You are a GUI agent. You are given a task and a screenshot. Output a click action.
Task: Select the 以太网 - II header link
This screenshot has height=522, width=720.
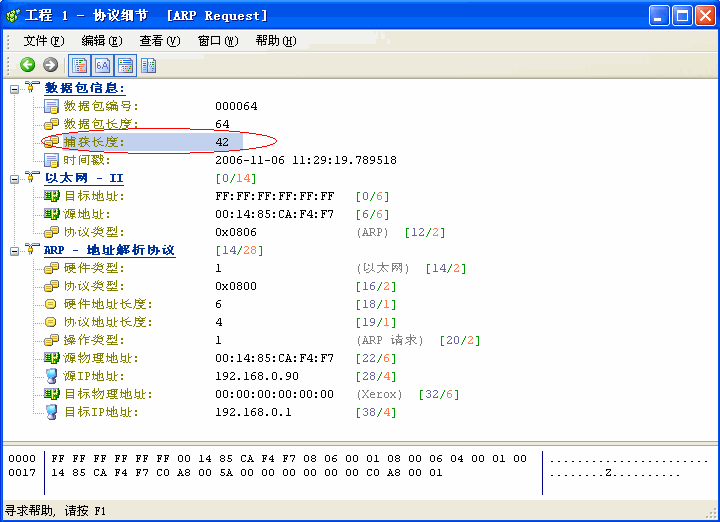[84, 178]
